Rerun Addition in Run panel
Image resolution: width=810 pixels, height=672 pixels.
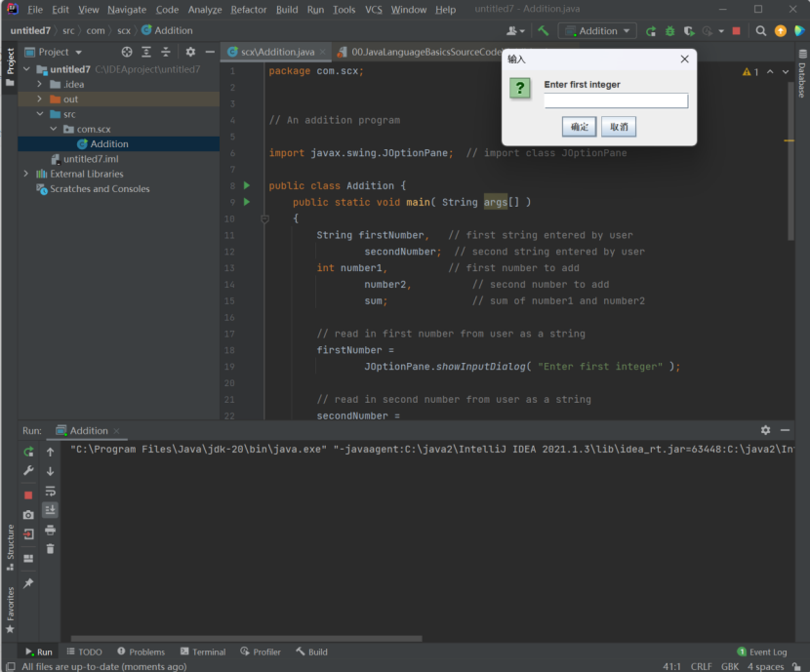[x=28, y=452]
